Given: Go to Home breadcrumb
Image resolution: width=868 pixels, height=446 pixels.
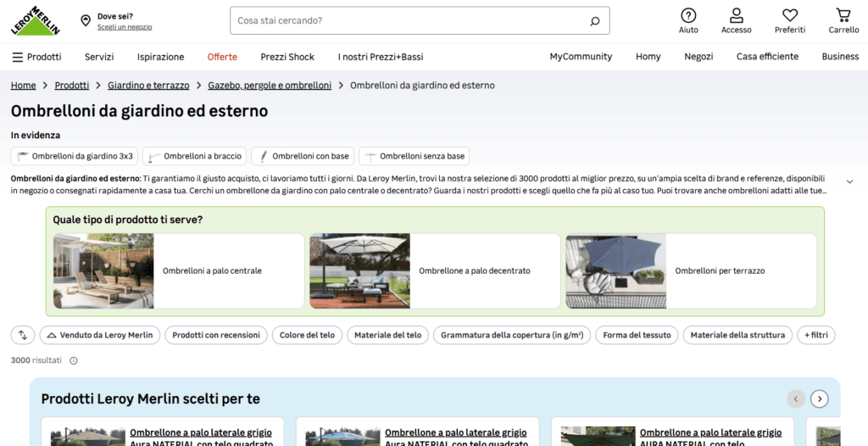Looking at the screenshot, I should coord(23,86).
